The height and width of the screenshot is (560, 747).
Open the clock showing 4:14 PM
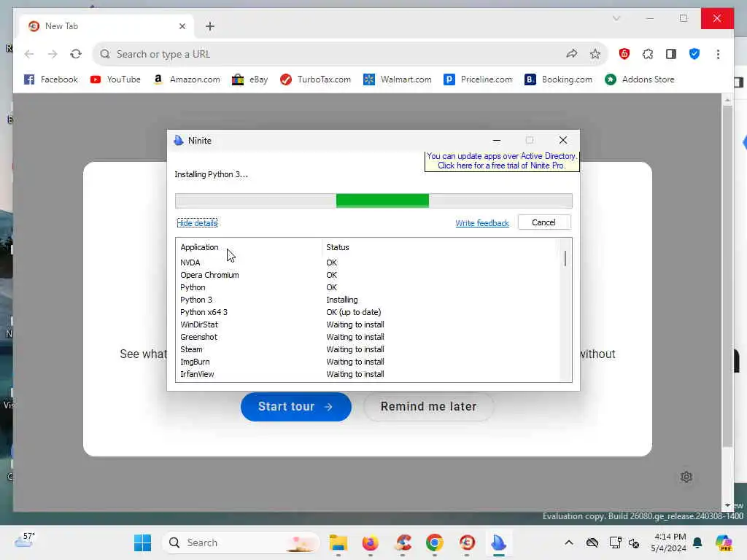(x=669, y=542)
